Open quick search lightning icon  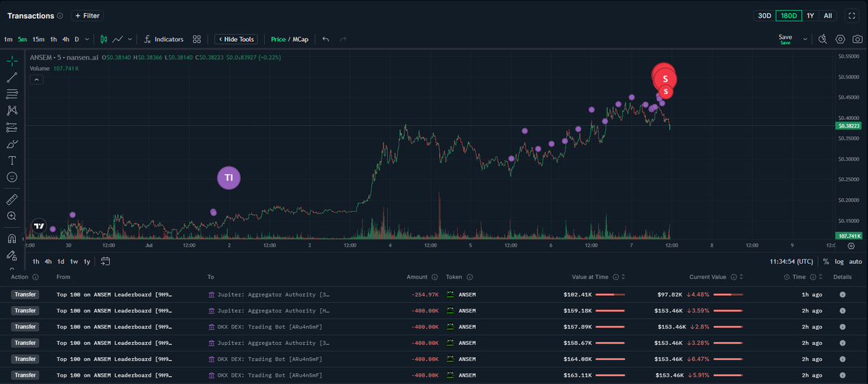click(x=823, y=39)
